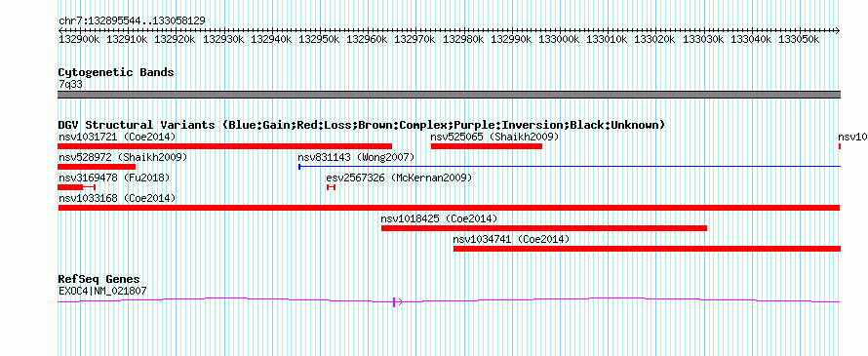868x356 pixels.
Task: Click the 132950k ruler label
Action: (320, 39)
